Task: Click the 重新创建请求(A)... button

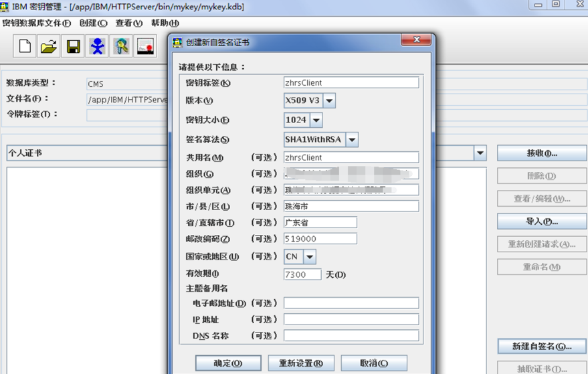Action: tap(542, 244)
